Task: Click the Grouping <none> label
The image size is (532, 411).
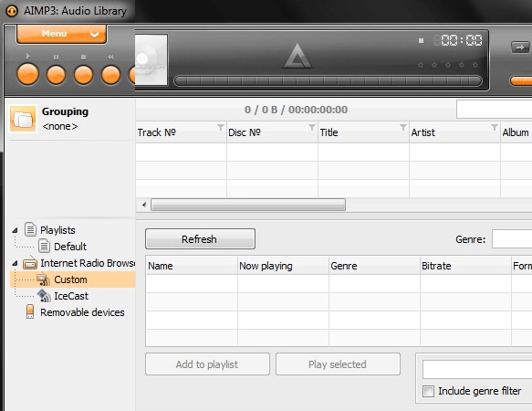Action: 60,126
